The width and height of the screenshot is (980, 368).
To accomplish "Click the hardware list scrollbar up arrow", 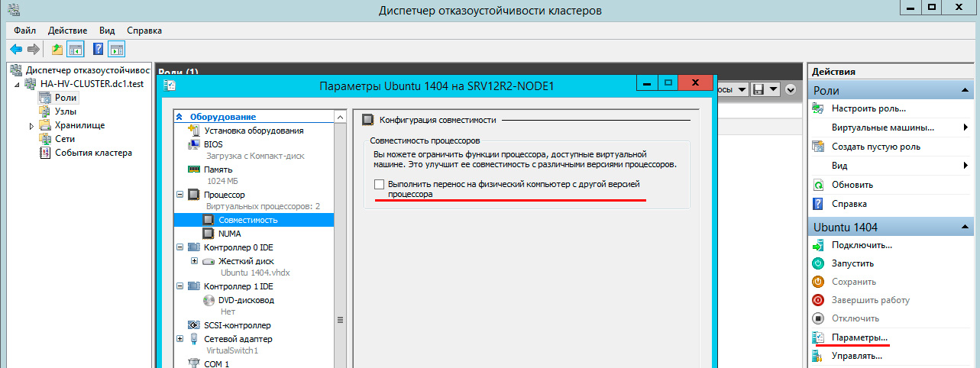I will (340, 116).
